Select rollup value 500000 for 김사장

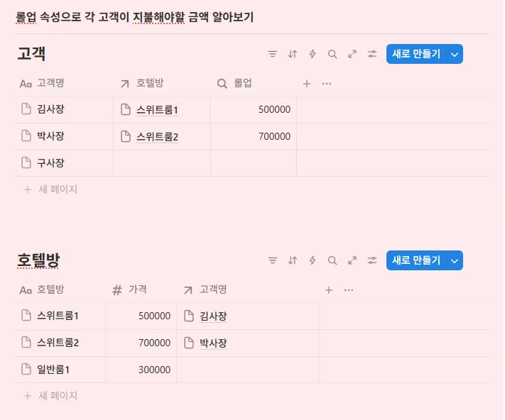coord(274,109)
